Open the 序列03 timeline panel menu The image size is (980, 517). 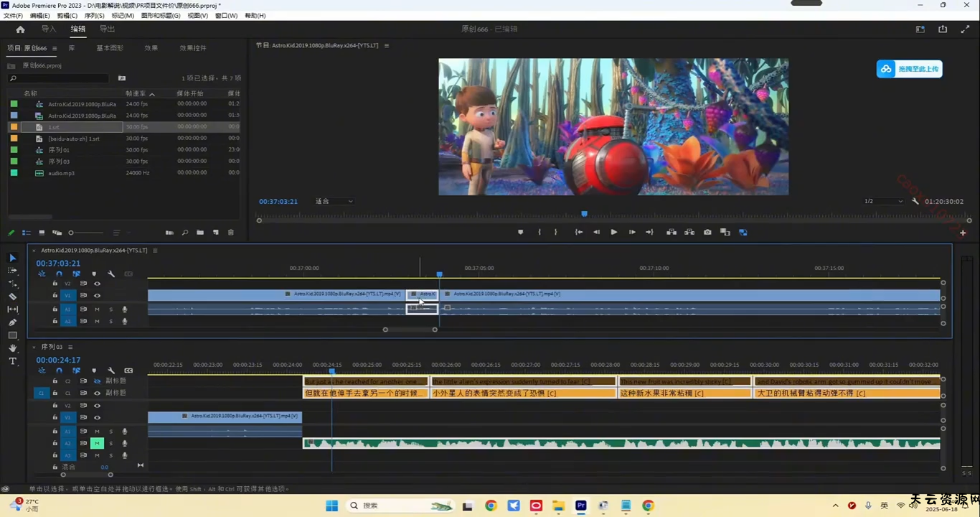70,347
